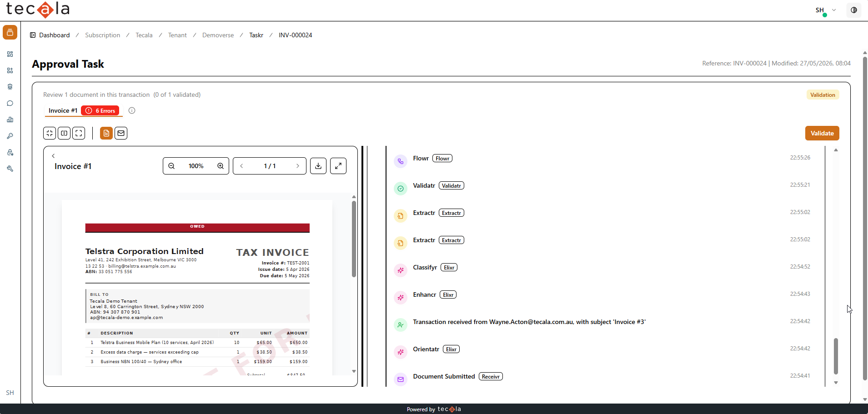Click the Validatr timeline entry icon
Screen dimensions: 868x414
pos(401,189)
